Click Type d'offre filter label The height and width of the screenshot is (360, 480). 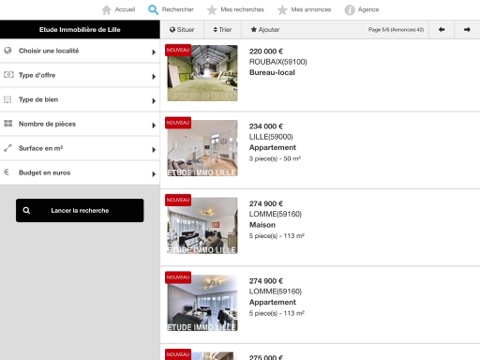(37, 75)
